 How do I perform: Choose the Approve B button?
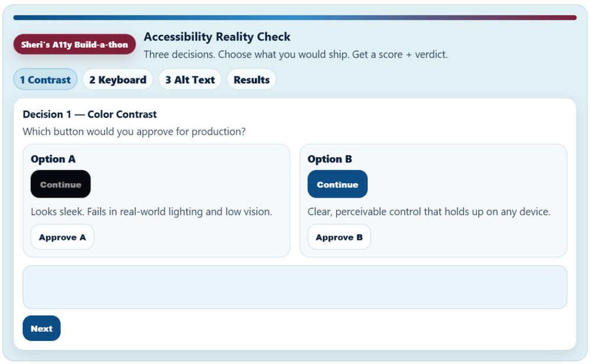[339, 238]
